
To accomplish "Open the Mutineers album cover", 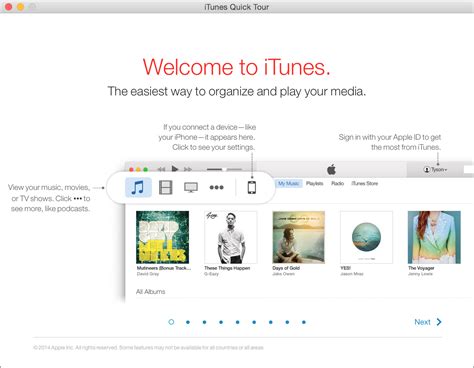I will (x=163, y=237).
